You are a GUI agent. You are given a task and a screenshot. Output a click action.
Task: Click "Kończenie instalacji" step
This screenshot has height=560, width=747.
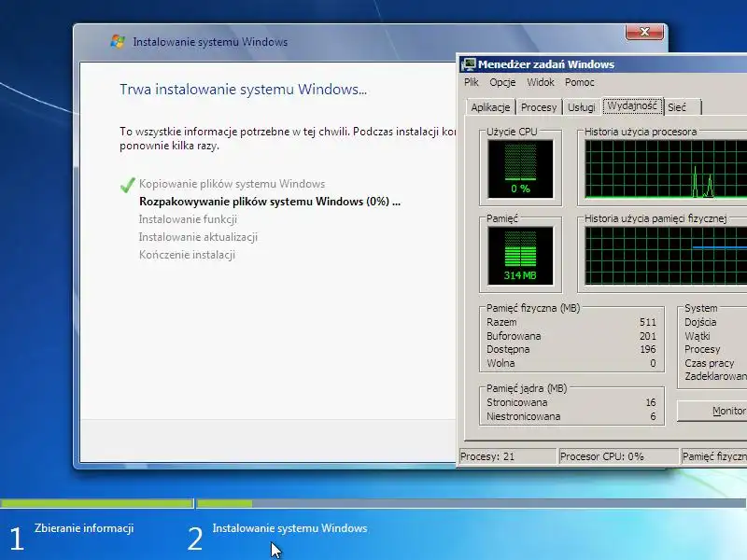click(x=187, y=255)
